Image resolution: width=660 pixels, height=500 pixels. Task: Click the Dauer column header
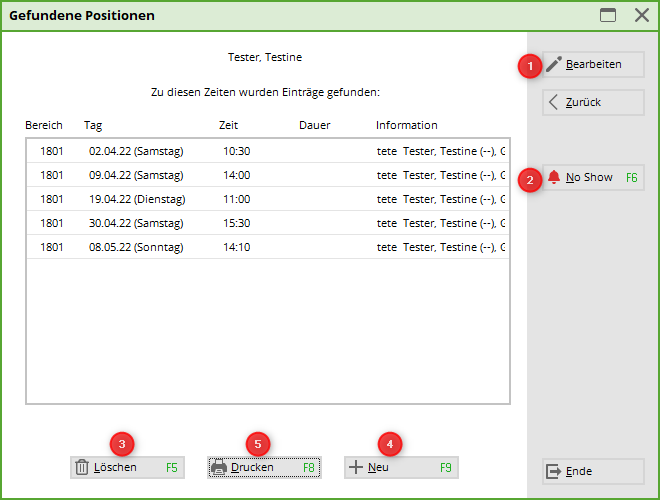[x=314, y=125]
